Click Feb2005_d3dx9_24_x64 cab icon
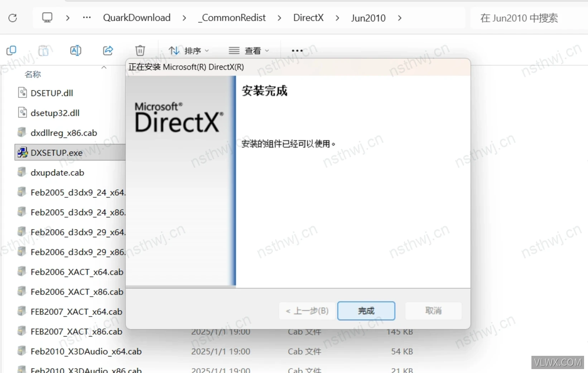 point(22,192)
